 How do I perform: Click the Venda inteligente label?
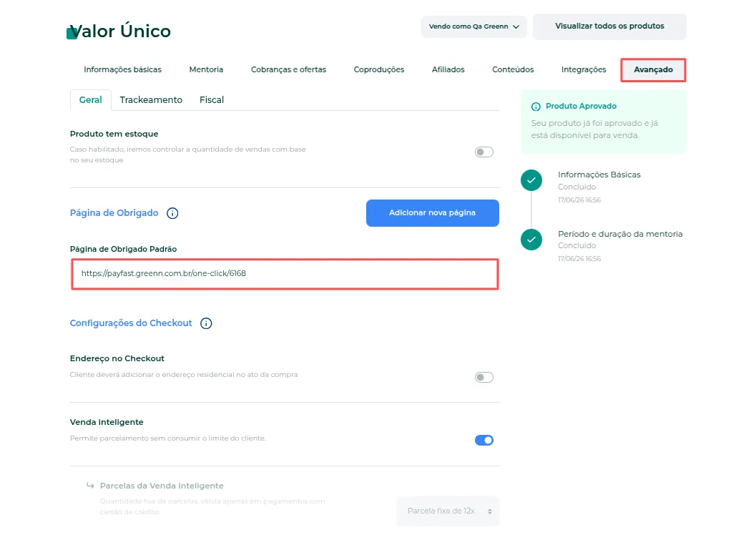pos(107,422)
